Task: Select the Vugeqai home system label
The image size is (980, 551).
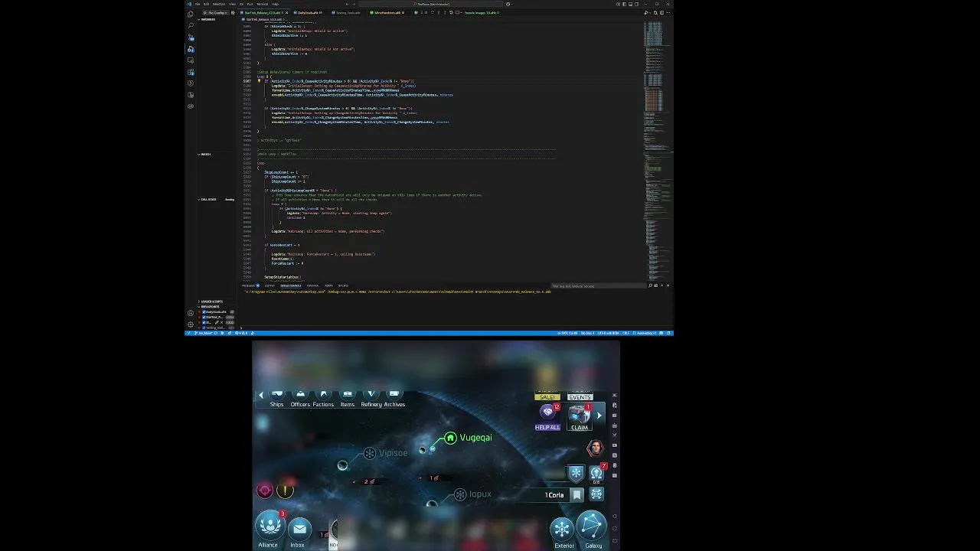Action: pos(475,438)
